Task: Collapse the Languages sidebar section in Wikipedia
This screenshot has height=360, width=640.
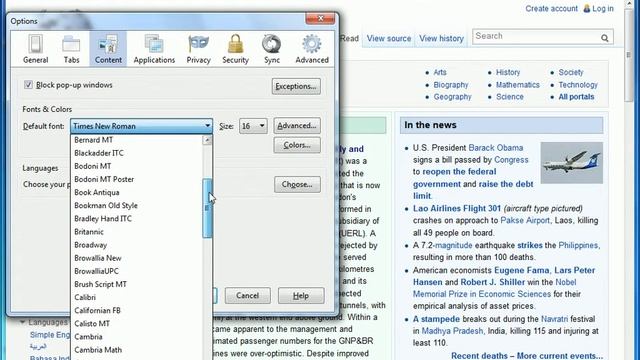Action: pyautogui.click(x=22, y=322)
